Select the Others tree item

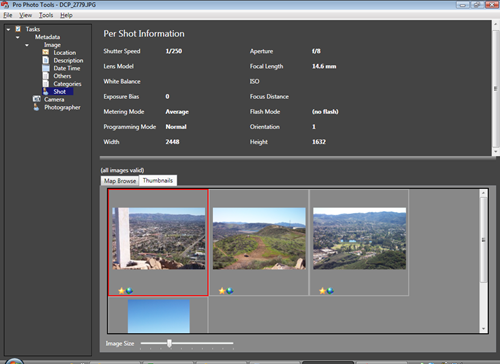(62, 76)
